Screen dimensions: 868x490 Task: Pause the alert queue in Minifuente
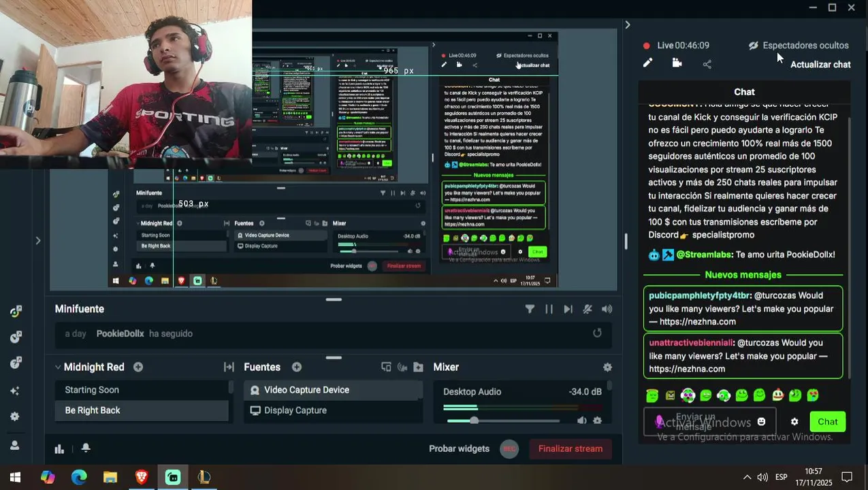pyautogui.click(x=549, y=309)
